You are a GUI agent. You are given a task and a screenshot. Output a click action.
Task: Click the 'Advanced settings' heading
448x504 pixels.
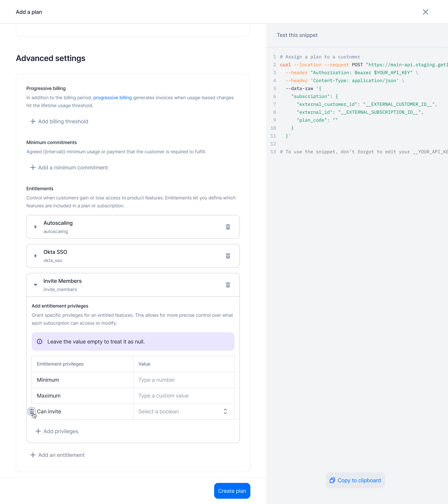click(x=51, y=59)
